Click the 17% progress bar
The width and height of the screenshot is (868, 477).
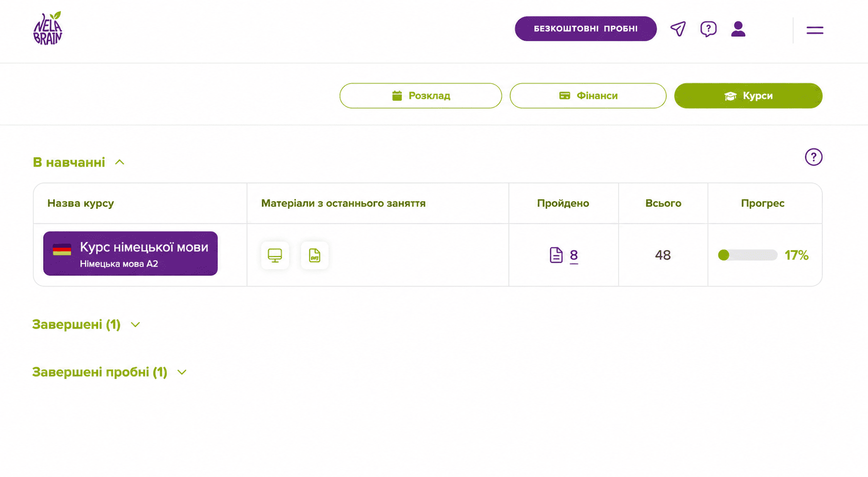click(x=747, y=255)
